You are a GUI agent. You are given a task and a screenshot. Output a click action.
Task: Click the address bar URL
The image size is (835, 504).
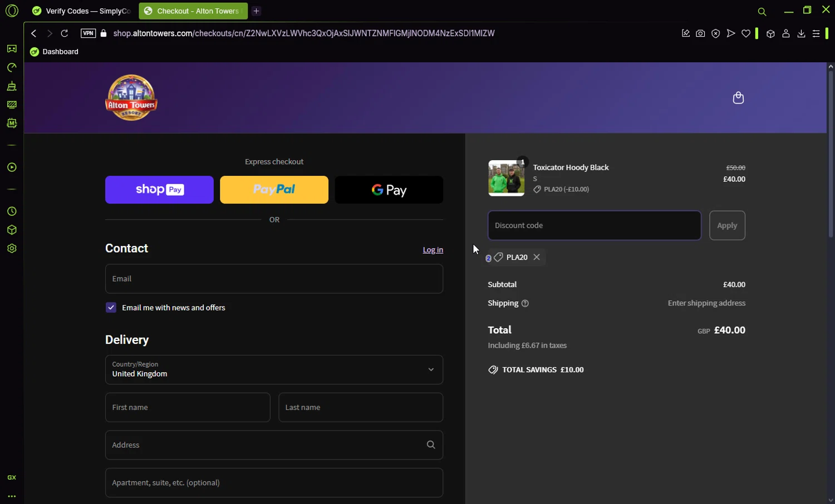304,33
